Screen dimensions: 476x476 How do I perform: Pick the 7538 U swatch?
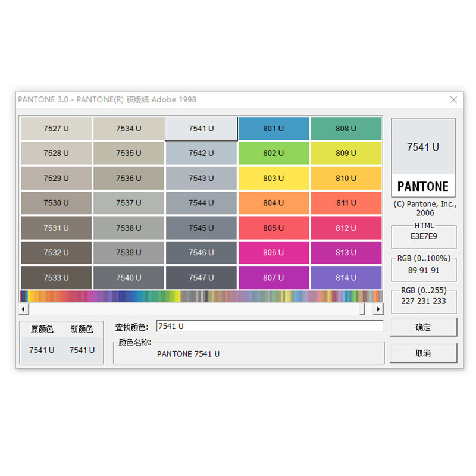[x=129, y=228]
